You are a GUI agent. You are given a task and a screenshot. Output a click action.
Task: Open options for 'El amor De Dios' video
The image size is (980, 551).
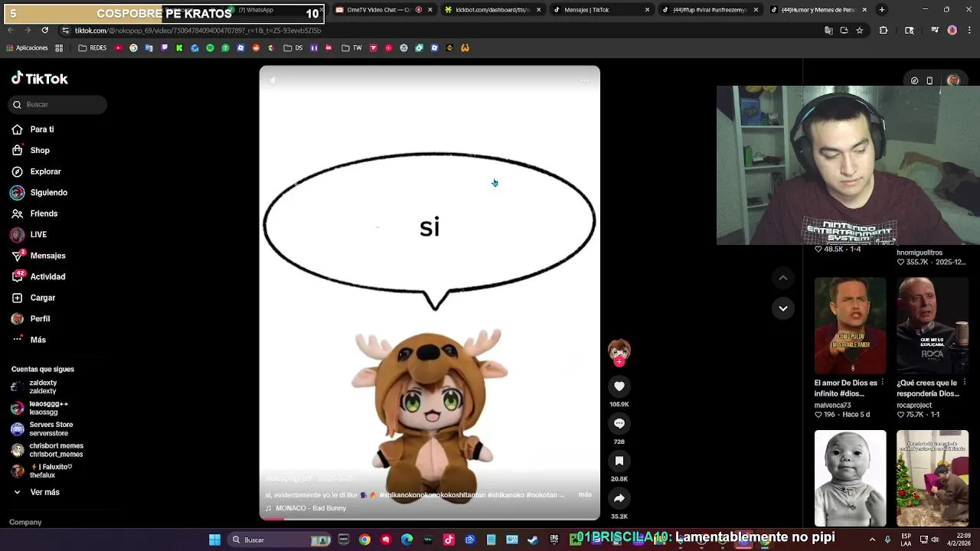(x=883, y=383)
